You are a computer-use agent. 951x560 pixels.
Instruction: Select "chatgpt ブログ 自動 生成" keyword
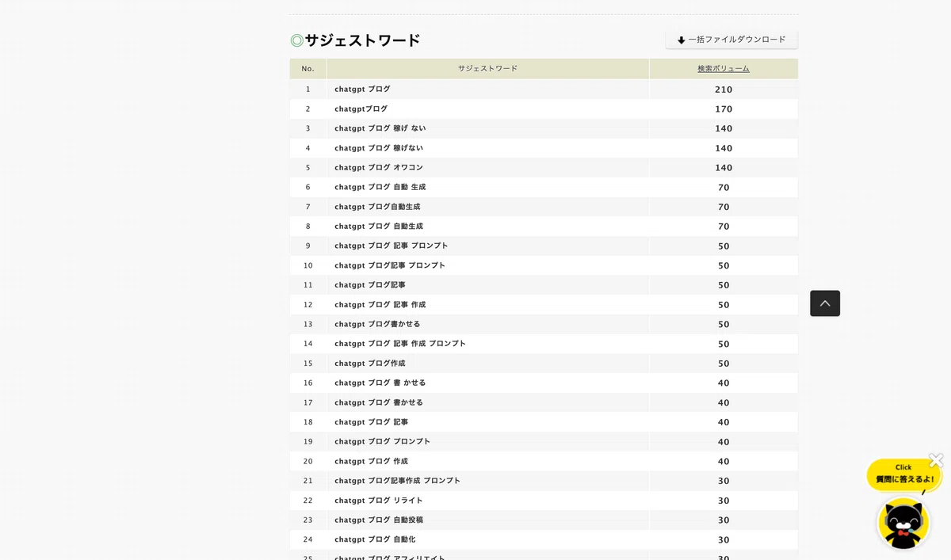click(380, 187)
